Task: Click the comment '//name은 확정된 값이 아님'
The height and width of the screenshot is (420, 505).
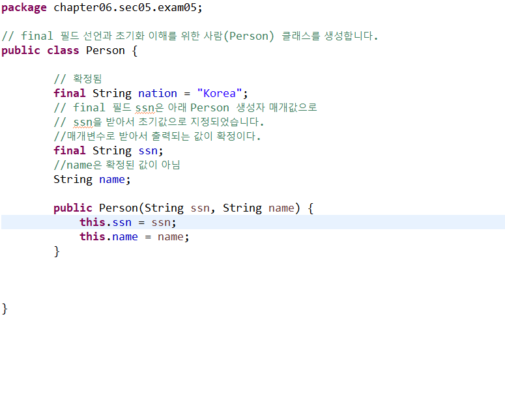Action: coord(117,165)
